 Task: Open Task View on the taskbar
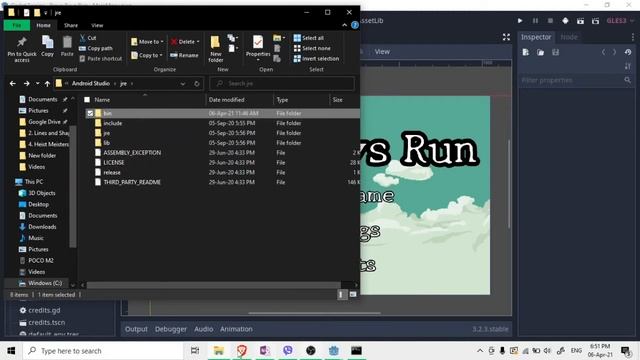tap(195, 351)
